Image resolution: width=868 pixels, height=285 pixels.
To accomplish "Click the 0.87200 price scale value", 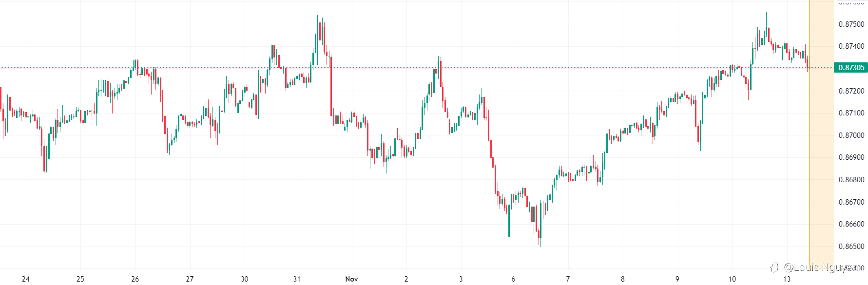I will click(x=851, y=91).
